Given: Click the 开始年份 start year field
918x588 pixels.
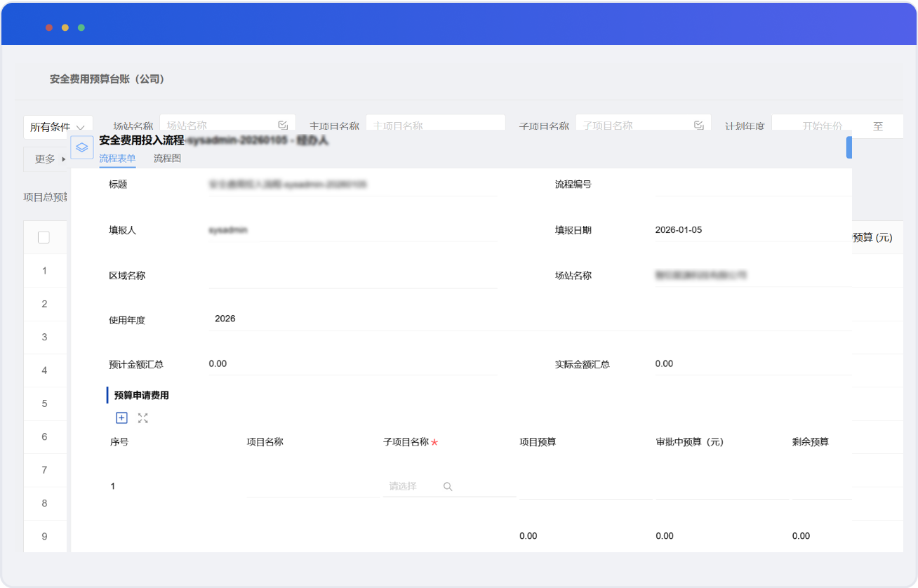Looking at the screenshot, I should [822, 126].
